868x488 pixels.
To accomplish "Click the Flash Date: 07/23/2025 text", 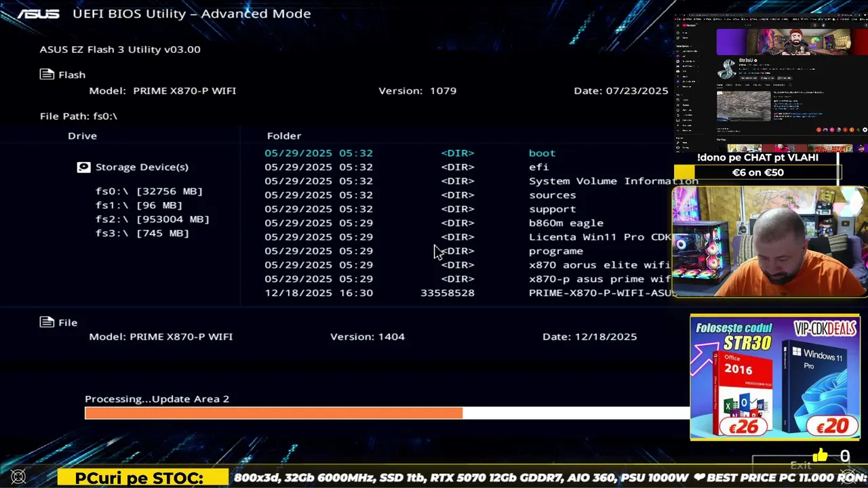I will tap(621, 90).
